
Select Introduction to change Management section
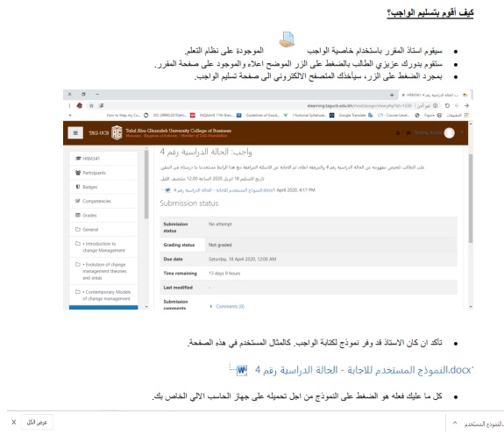(103, 247)
